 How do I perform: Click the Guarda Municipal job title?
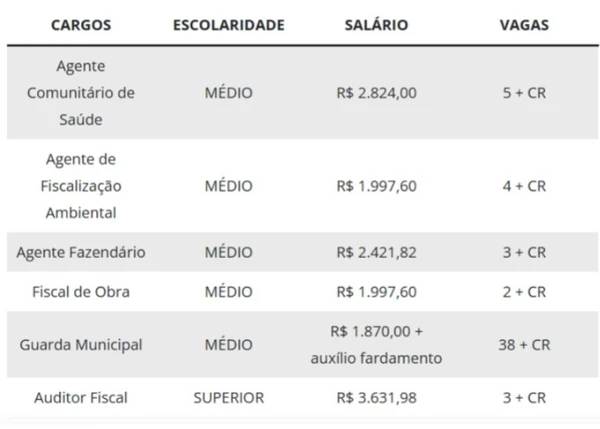81,344
